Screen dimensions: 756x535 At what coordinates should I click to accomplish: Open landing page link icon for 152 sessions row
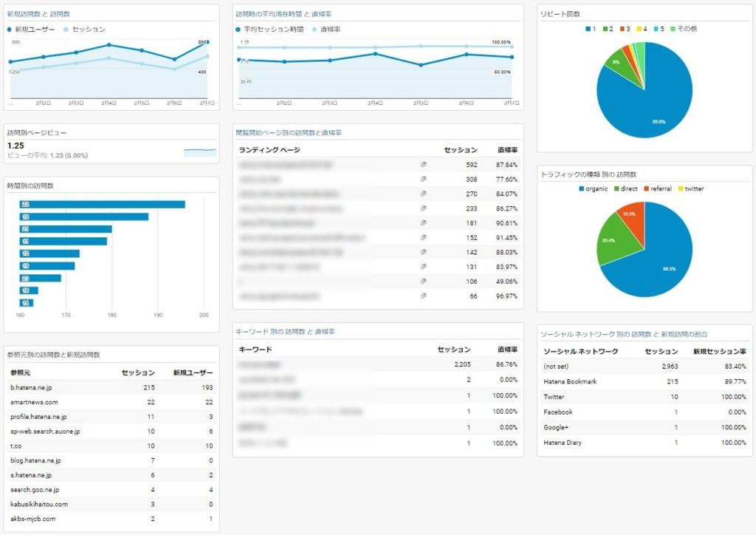423,237
